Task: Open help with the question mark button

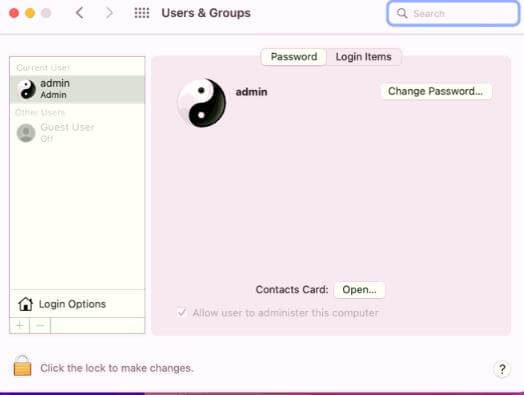Action: coord(502,369)
